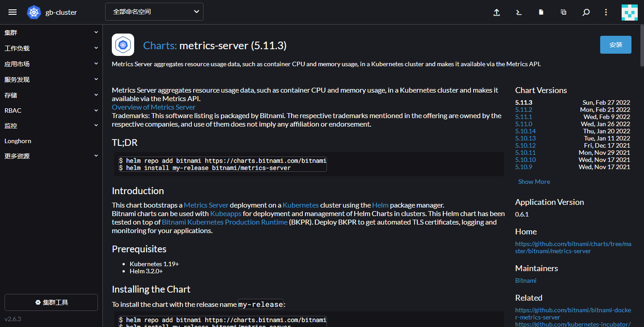This screenshot has width=644, height=327.
Task: Open the hamburger navigation menu
Action: [x=13, y=12]
